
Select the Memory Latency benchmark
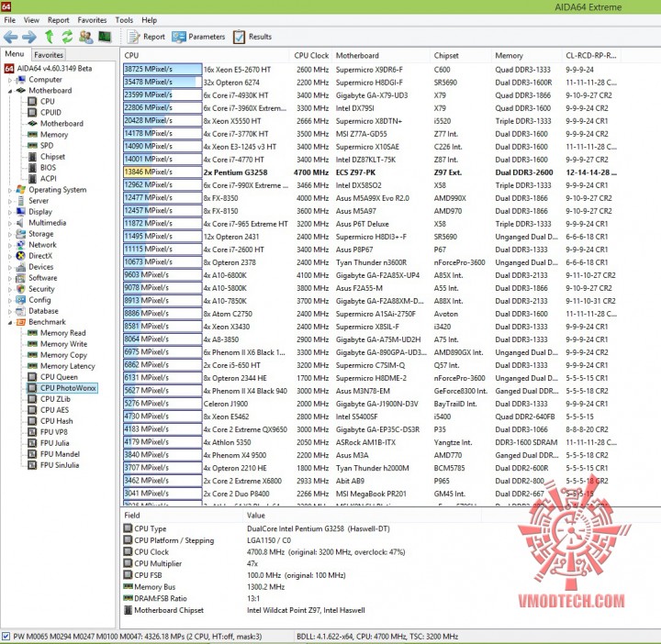point(62,366)
